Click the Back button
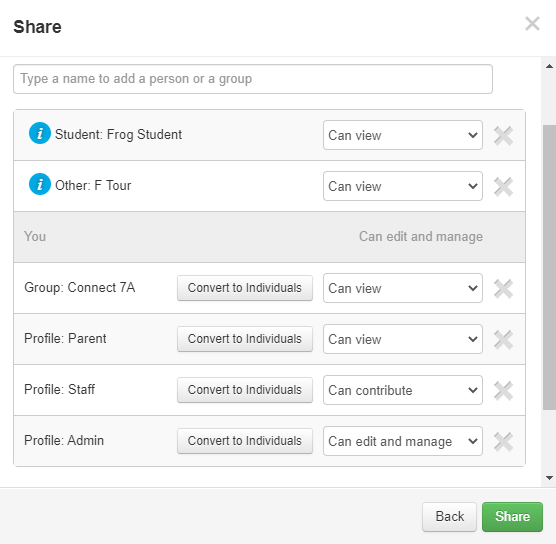 click(449, 517)
